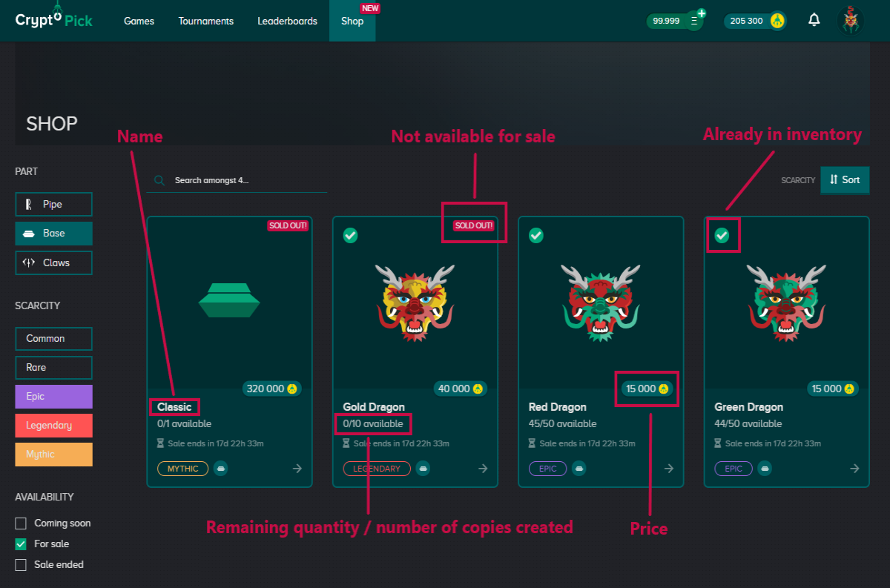The image size is (890, 588).
Task: Open Gold Dragon details arrow
Action: coord(483,469)
